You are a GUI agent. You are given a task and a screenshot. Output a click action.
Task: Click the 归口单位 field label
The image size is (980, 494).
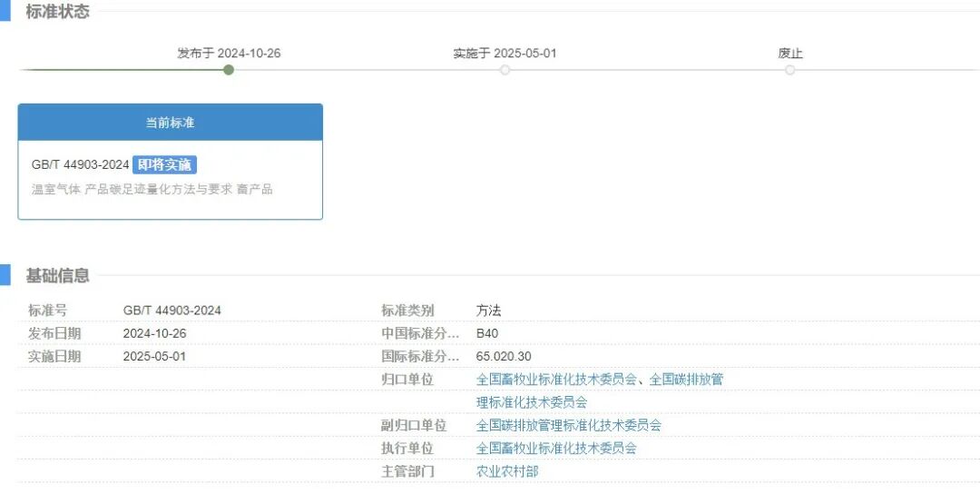(x=407, y=380)
